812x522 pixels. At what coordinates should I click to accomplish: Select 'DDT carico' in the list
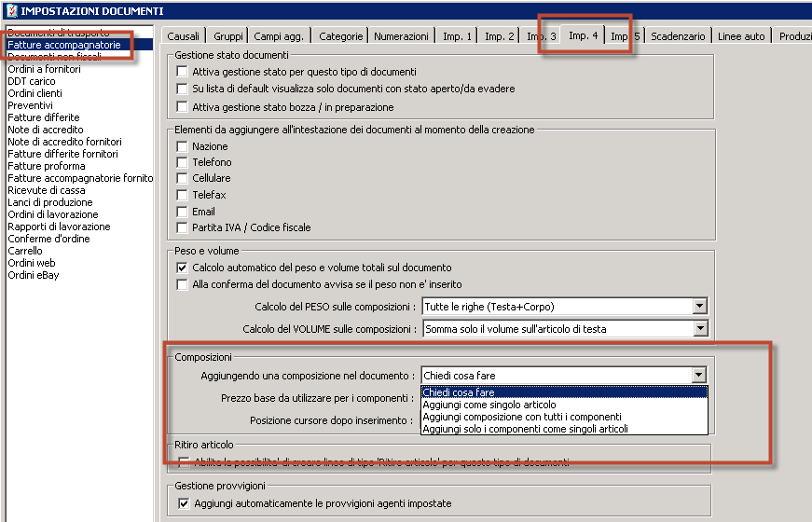point(80,81)
